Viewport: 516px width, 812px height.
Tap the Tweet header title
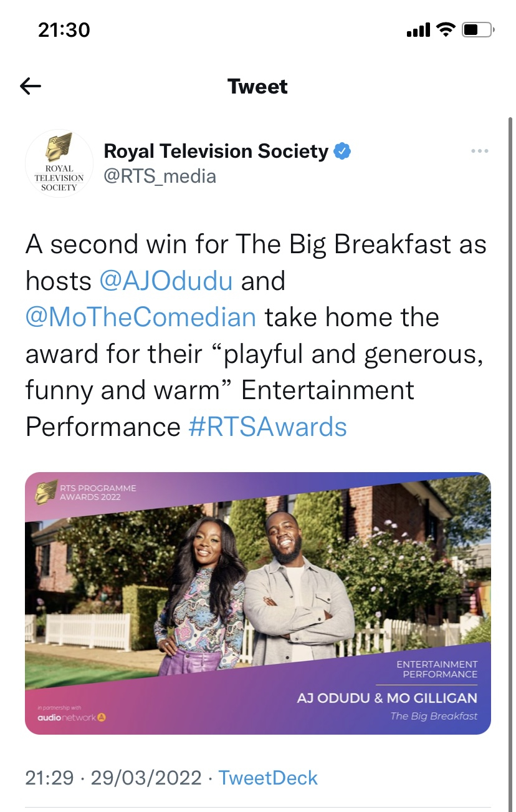pyautogui.click(x=257, y=86)
